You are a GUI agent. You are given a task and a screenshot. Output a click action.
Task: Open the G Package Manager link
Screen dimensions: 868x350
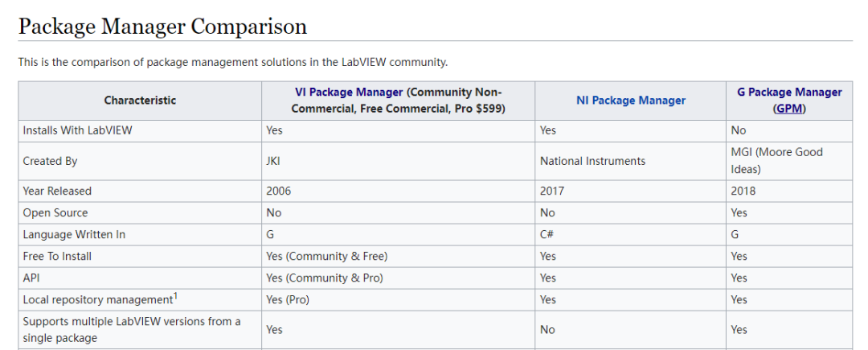[789, 92]
